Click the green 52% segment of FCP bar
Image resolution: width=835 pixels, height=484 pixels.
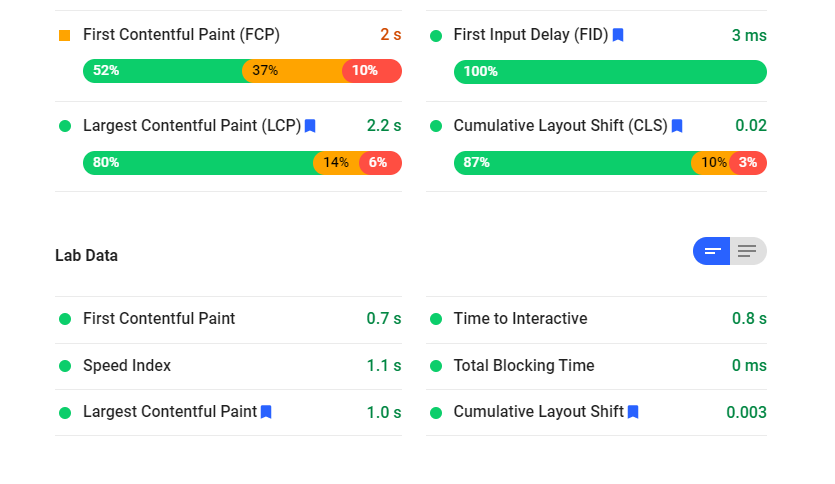tap(162, 71)
